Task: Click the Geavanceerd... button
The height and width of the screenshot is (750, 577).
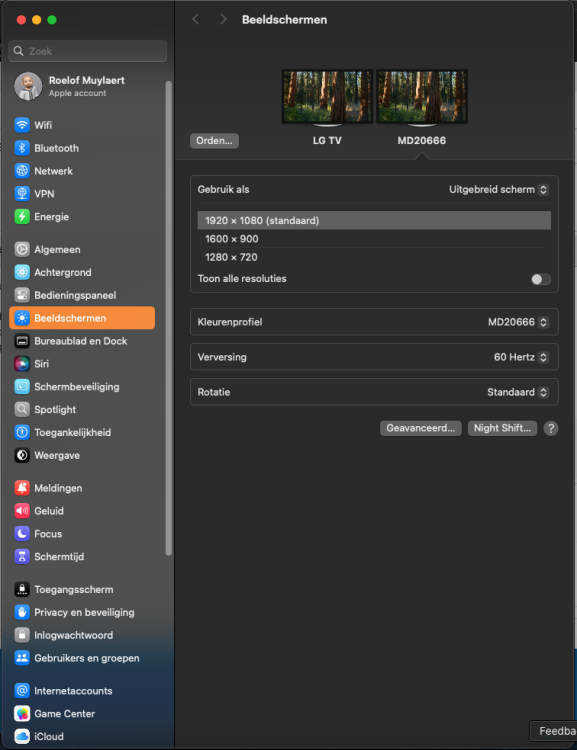Action: point(421,428)
